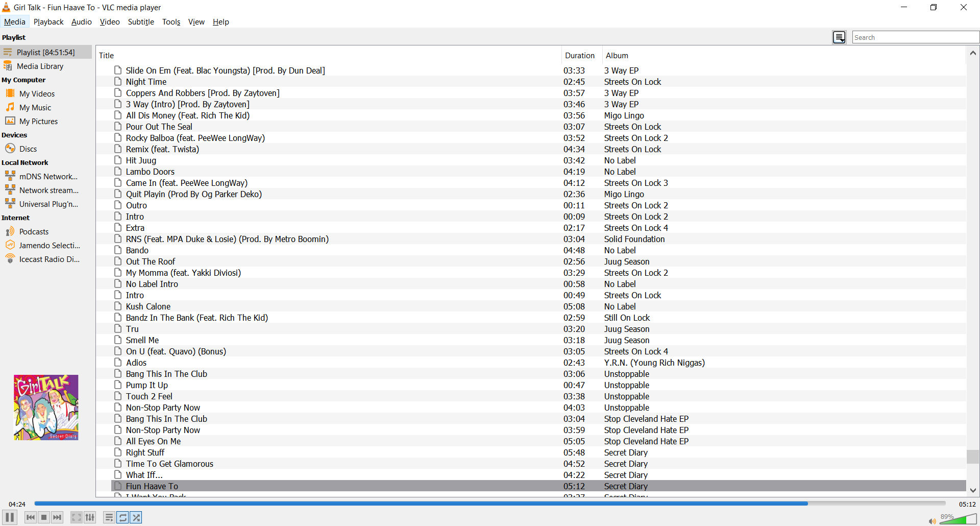
Task: Select track 'Outro'
Action: pyautogui.click(x=538, y=205)
